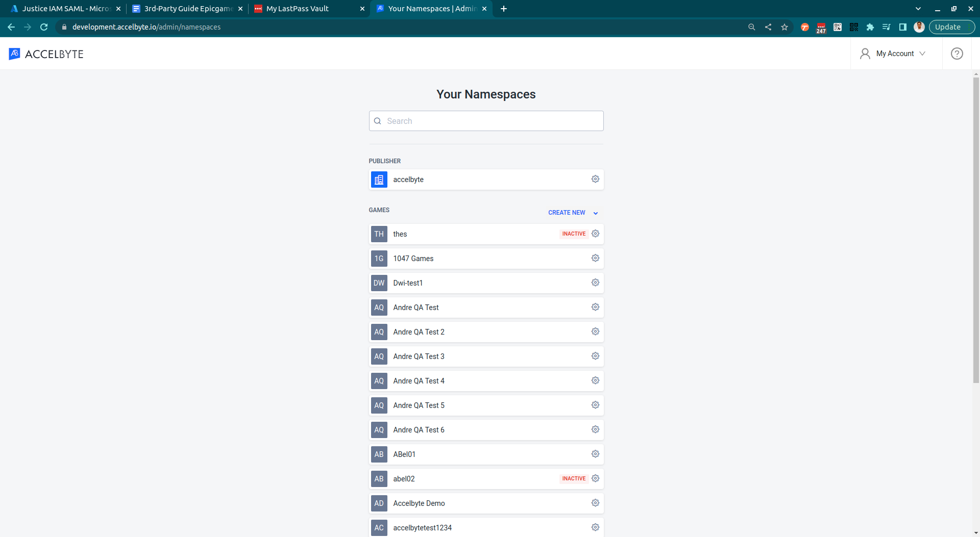Switch to Justice IAM SAML tab

point(65,9)
